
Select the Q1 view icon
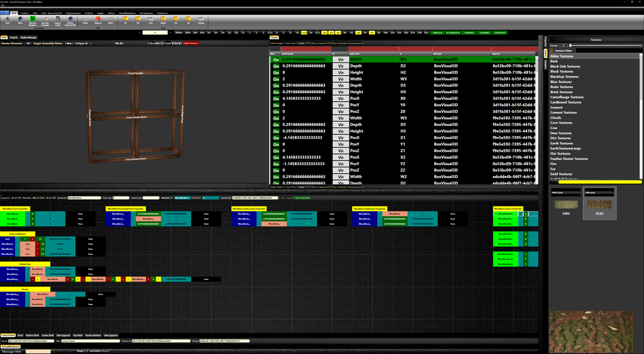[x=126, y=19]
